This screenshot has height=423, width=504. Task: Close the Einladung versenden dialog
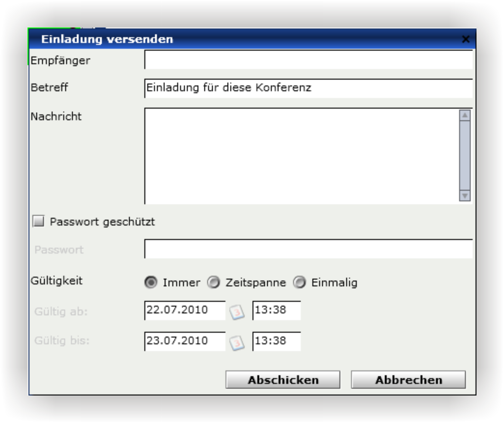tap(465, 39)
